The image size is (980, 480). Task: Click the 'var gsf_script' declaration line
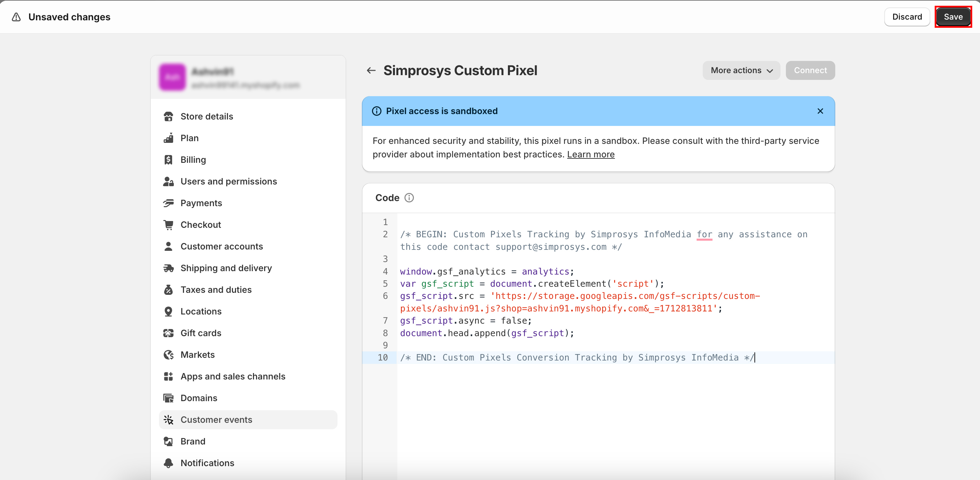[532, 284]
